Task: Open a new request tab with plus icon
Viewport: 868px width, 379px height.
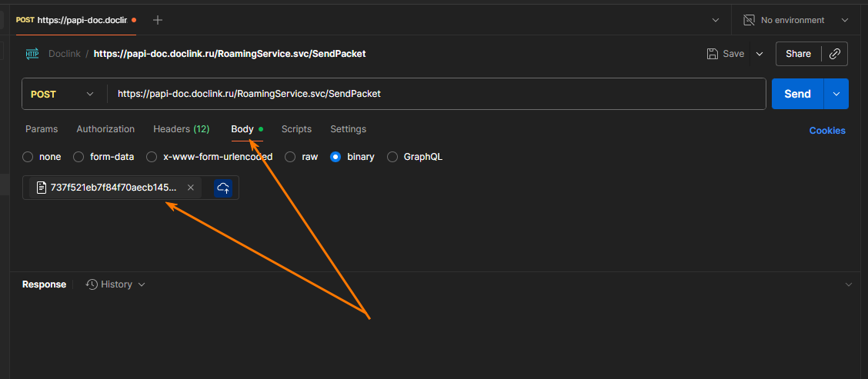Action: click(158, 20)
